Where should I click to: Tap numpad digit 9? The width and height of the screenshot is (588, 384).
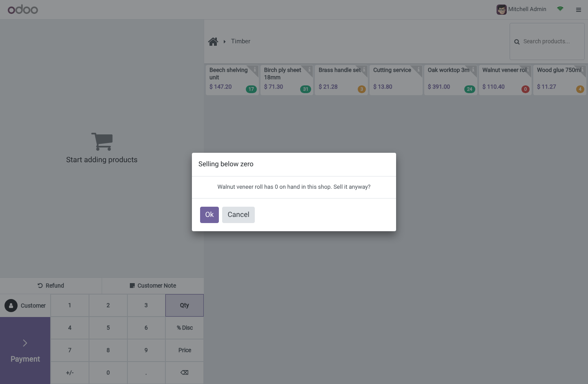pyautogui.click(x=146, y=350)
